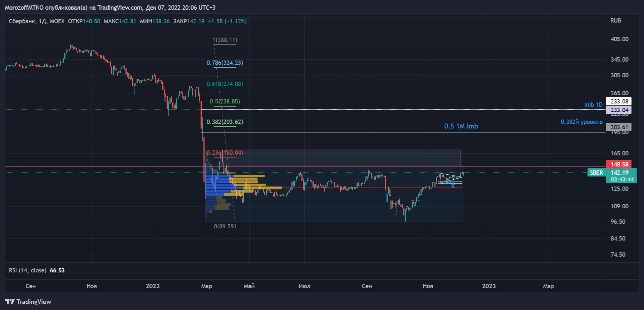Select the Fibonacci 0.382(203.62) level label
Viewport: 644px width, 310px height.
point(225,122)
